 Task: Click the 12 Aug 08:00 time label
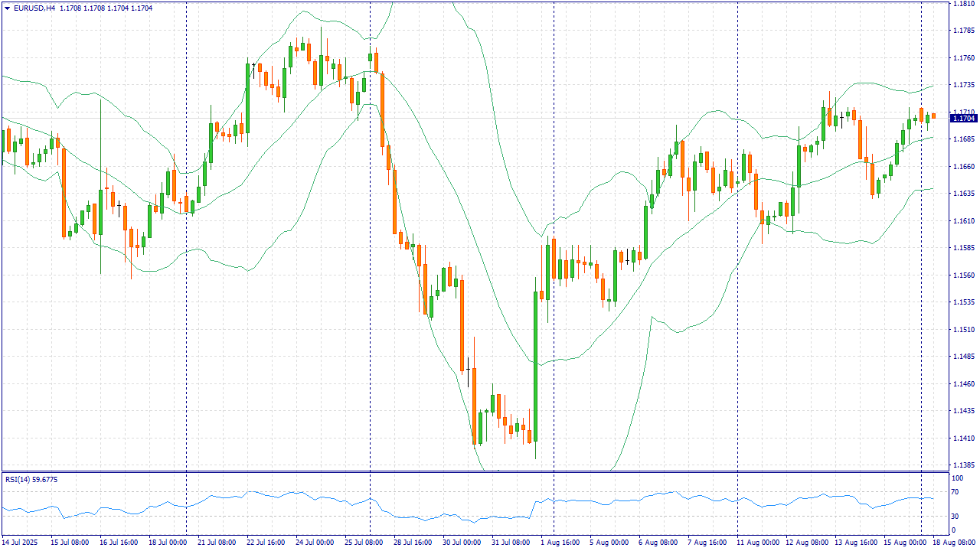coord(808,543)
